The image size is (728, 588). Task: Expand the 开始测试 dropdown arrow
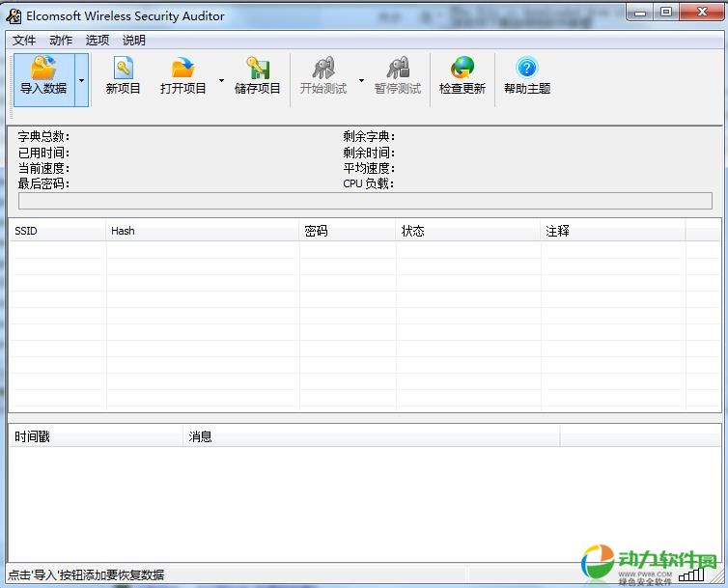(x=361, y=80)
